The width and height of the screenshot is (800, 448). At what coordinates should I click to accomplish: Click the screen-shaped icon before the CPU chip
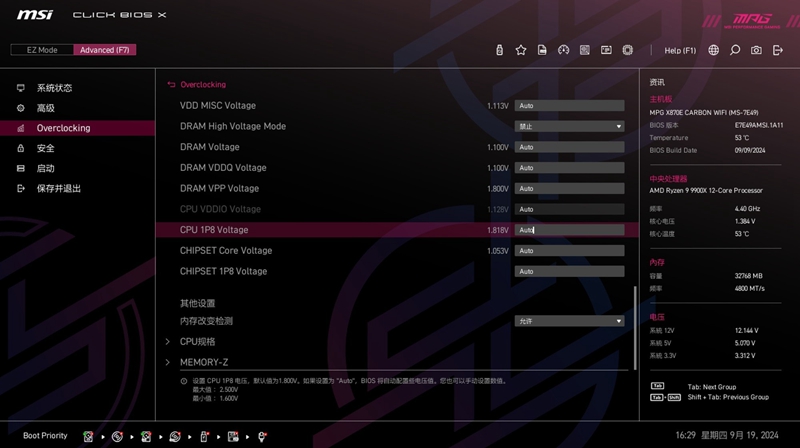[606, 50]
